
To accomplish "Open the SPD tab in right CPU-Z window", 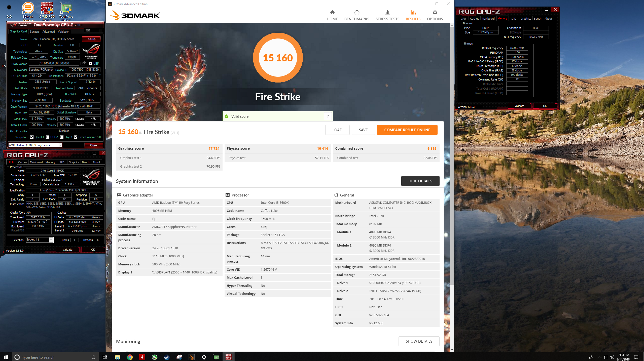I will point(514,19).
